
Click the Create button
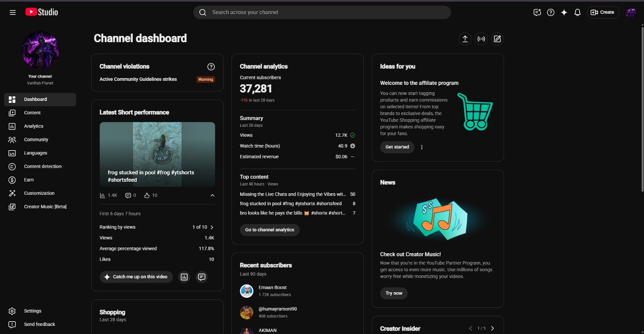[x=603, y=12]
